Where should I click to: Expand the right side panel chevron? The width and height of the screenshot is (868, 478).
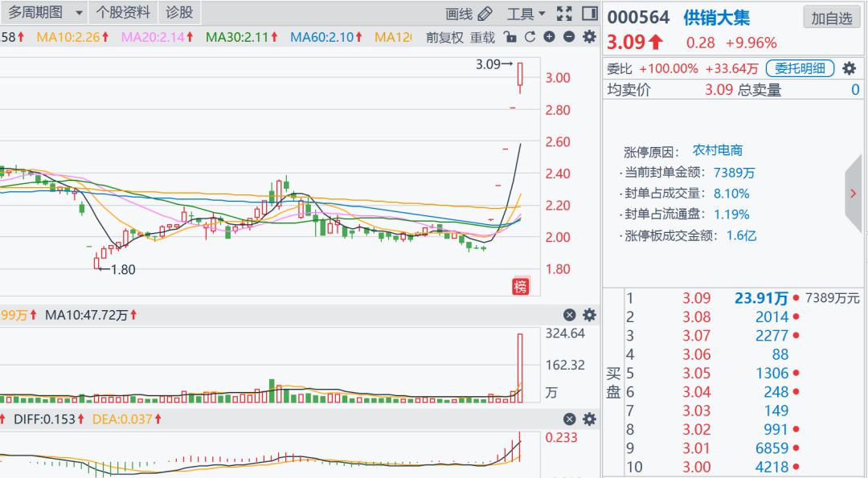click(854, 194)
